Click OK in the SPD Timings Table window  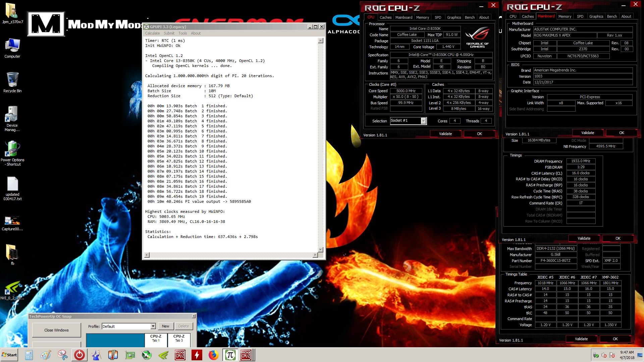click(615, 339)
